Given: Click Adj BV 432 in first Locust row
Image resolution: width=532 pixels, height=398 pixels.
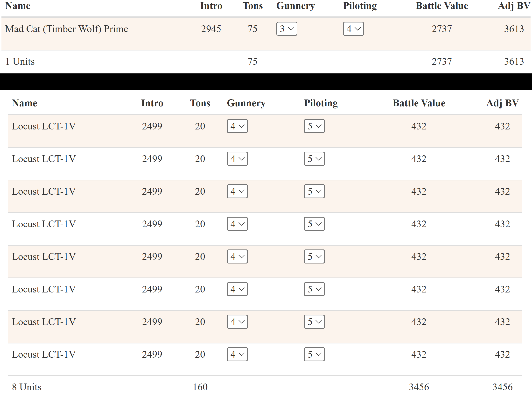Looking at the screenshot, I should click(x=503, y=126).
